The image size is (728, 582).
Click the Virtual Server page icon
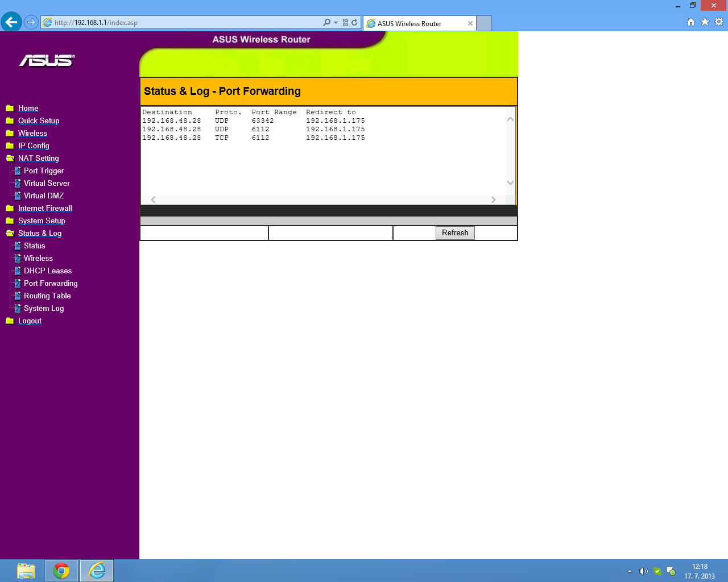coord(18,183)
